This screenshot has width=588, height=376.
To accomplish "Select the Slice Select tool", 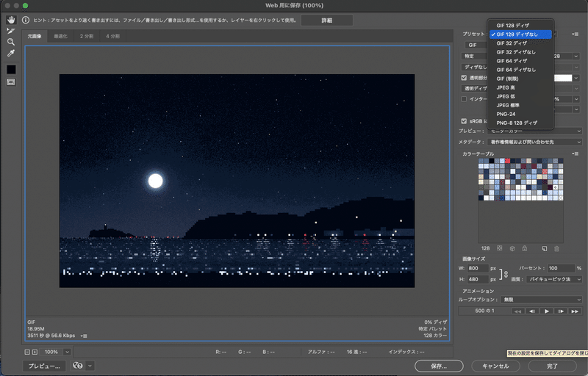I will 11,31.
